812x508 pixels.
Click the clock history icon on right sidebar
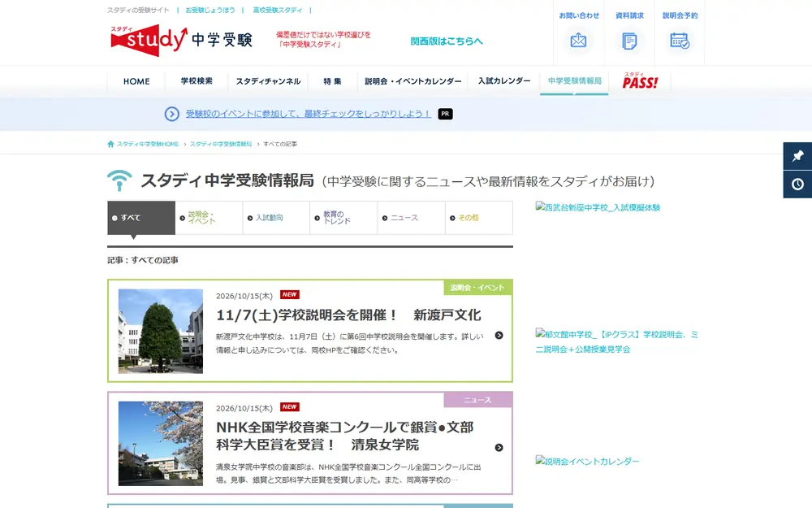coord(797,184)
